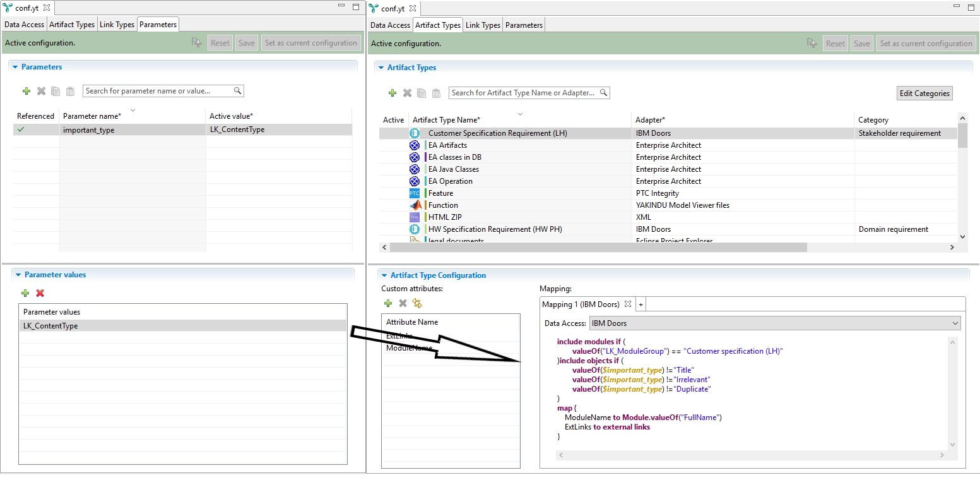The height and width of the screenshot is (487, 980).
Task: Click icon of HW Specification Requirement row
Action: (x=415, y=229)
